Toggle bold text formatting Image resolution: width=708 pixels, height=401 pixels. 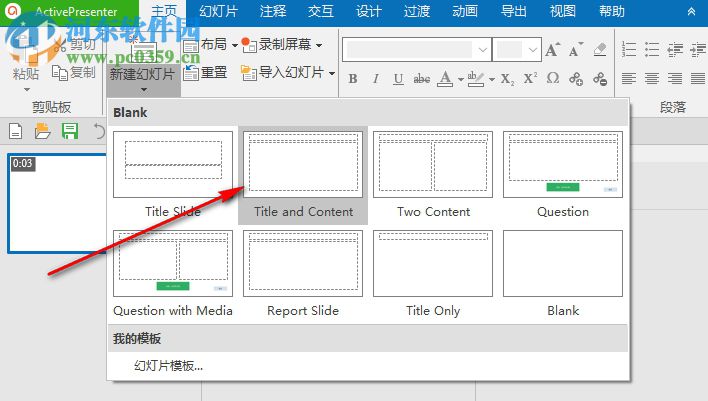(x=353, y=79)
